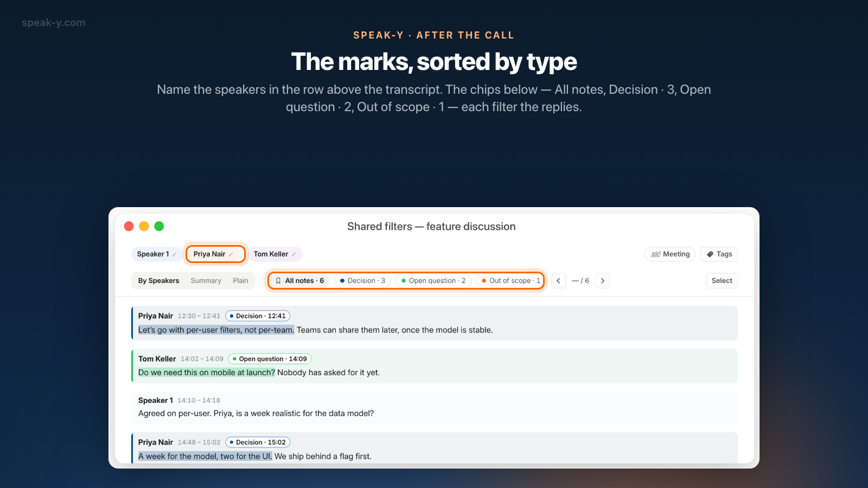Switch to Summary view
Screen dimensions: 868x488
(206, 281)
